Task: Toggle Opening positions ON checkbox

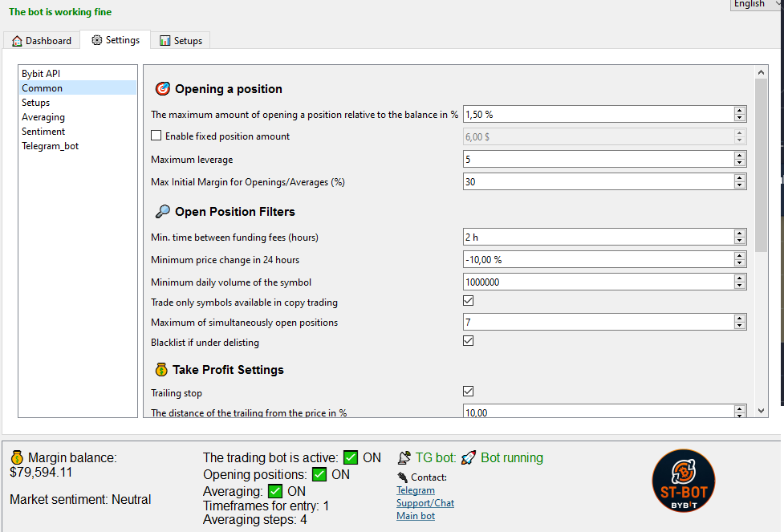Action: (x=319, y=474)
